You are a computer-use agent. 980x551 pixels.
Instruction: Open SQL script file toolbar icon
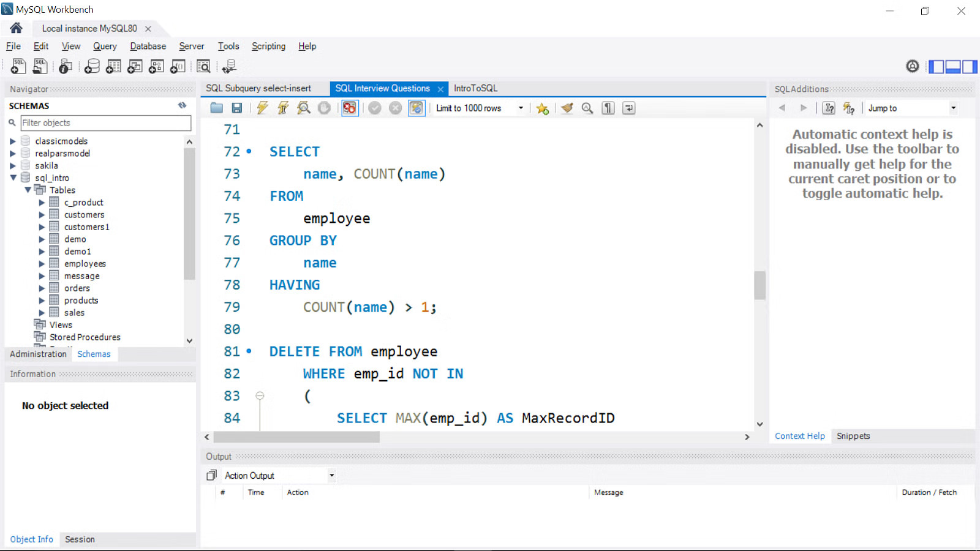tap(40, 66)
